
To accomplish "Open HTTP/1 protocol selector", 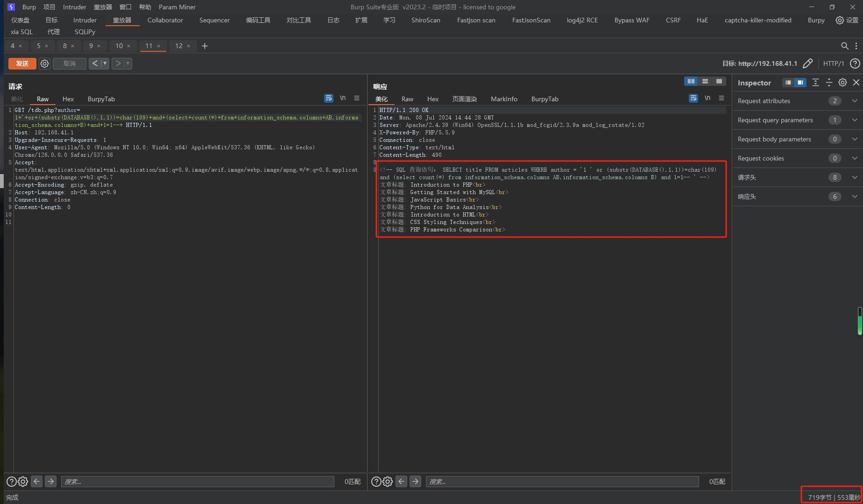I will [x=834, y=63].
